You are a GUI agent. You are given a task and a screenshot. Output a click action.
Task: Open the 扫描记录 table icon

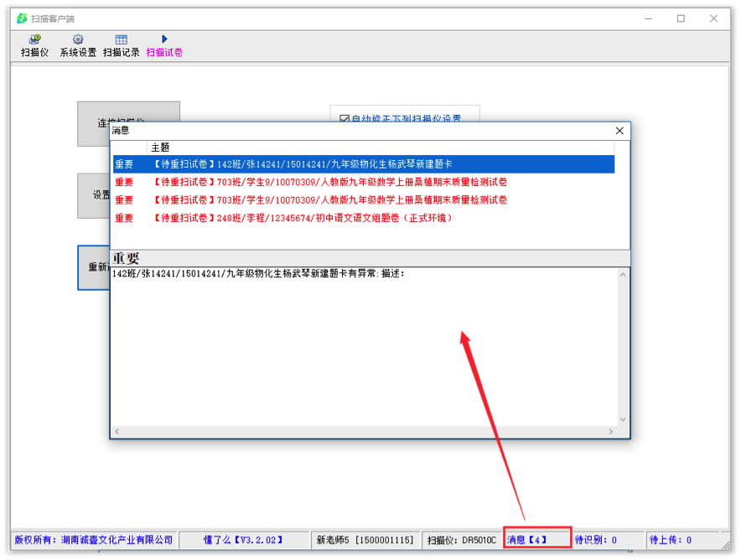pos(122,40)
